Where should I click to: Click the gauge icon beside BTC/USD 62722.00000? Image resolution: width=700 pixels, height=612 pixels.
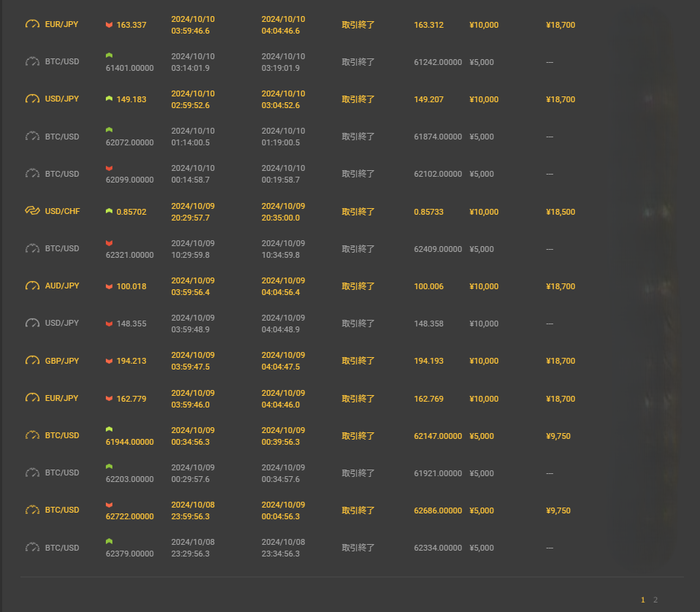coord(32,510)
